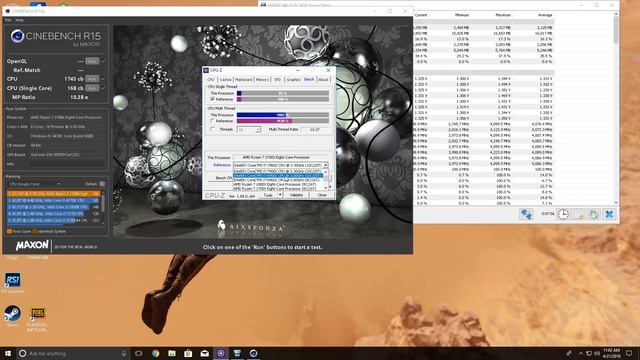Click the Cinebench ranking list scrollbar
The image size is (640, 360).
103,207
